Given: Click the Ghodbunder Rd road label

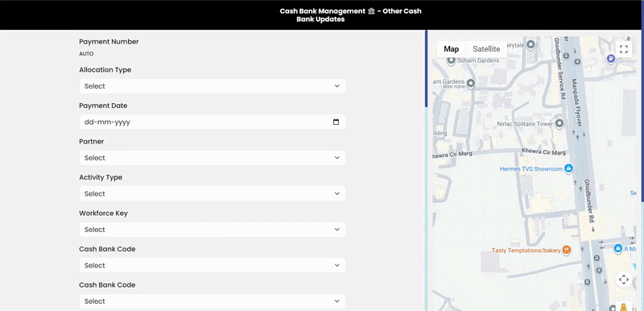Looking at the screenshot, I should [x=589, y=201].
